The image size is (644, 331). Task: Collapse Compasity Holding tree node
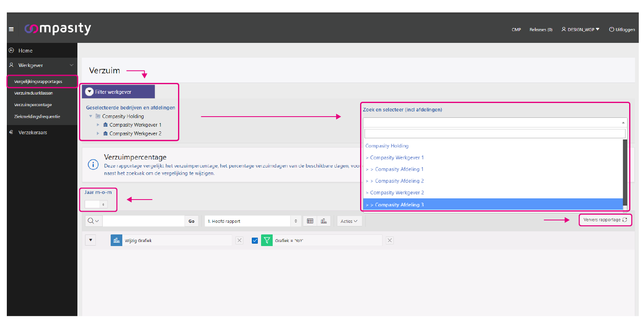click(91, 116)
